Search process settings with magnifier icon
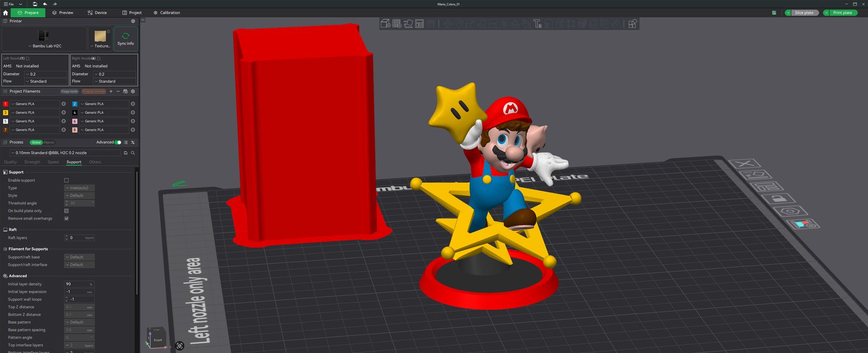 coord(133,153)
